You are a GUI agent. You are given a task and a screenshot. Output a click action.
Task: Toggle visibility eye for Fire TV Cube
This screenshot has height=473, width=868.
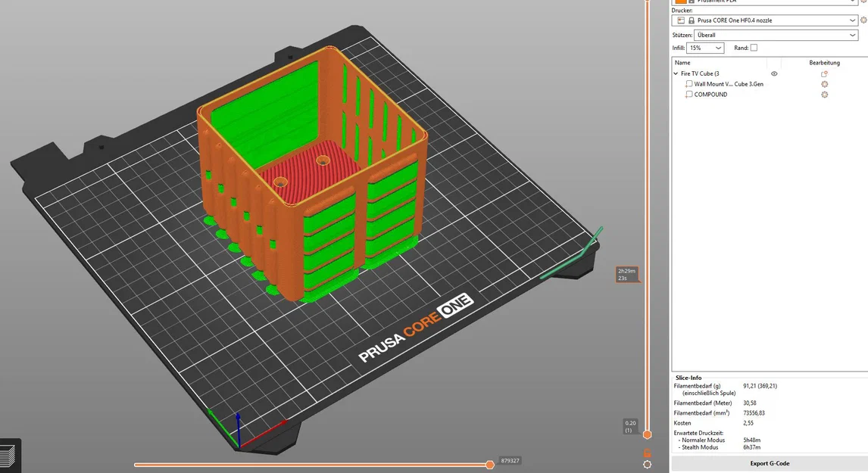tap(774, 73)
